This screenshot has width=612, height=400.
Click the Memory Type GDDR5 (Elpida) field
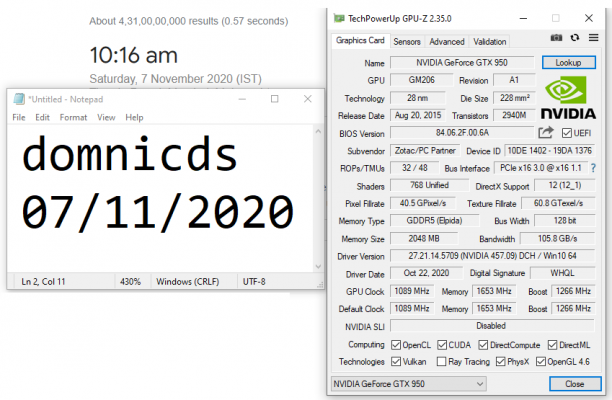click(434, 221)
